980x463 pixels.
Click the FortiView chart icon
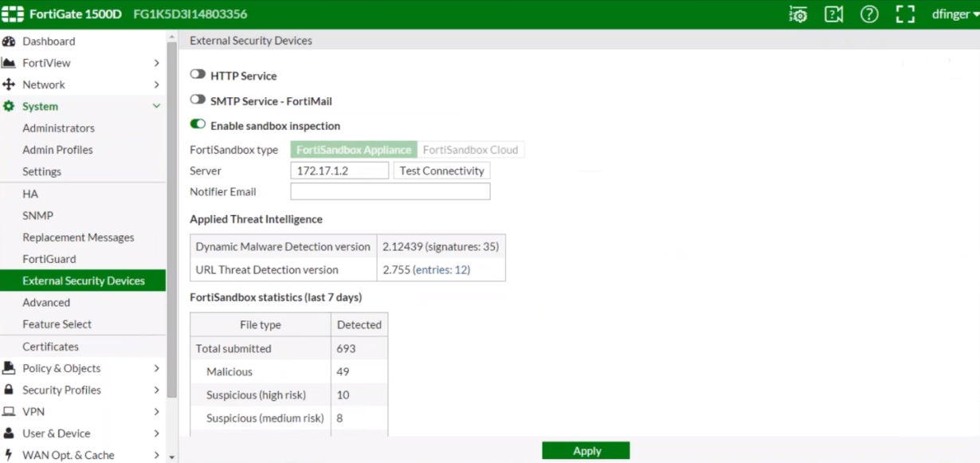point(9,63)
